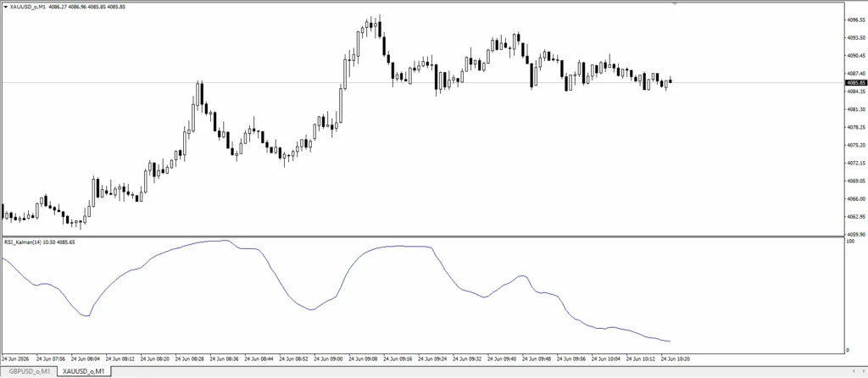Click time label 24 Jun 08:04
Image resolution: width=868 pixels, height=378 pixels.
click(86, 359)
